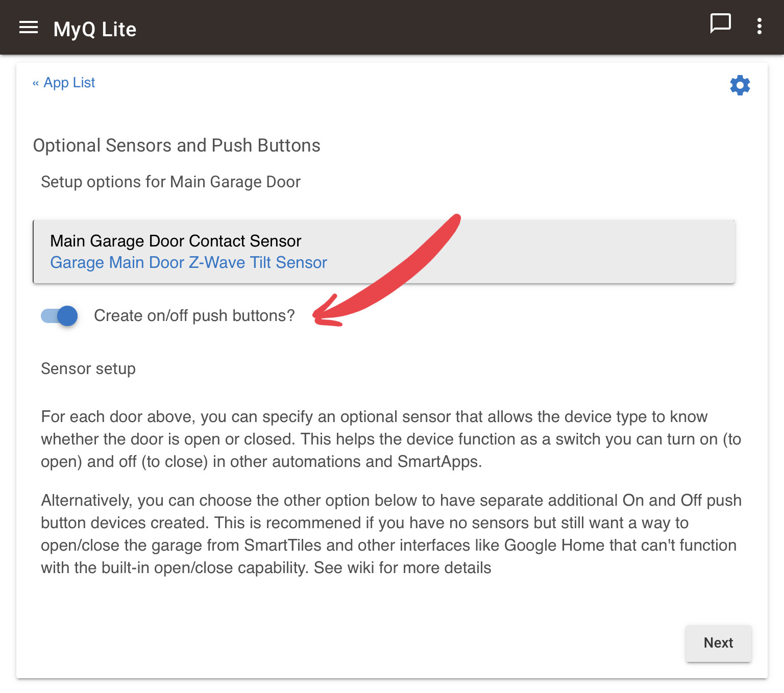The width and height of the screenshot is (784, 693).
Task: Click the chat bubble icon in header
Action: pos(720,23)
